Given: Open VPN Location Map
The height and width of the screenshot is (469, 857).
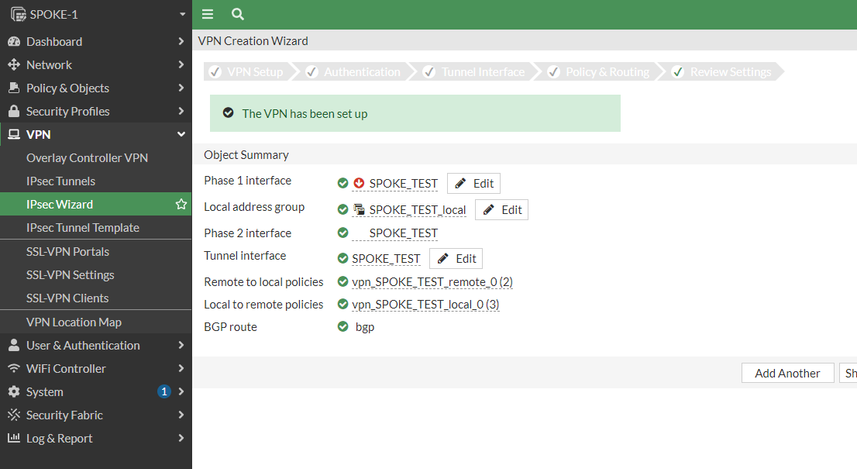Looking at the screenshot, I should 74,322.
